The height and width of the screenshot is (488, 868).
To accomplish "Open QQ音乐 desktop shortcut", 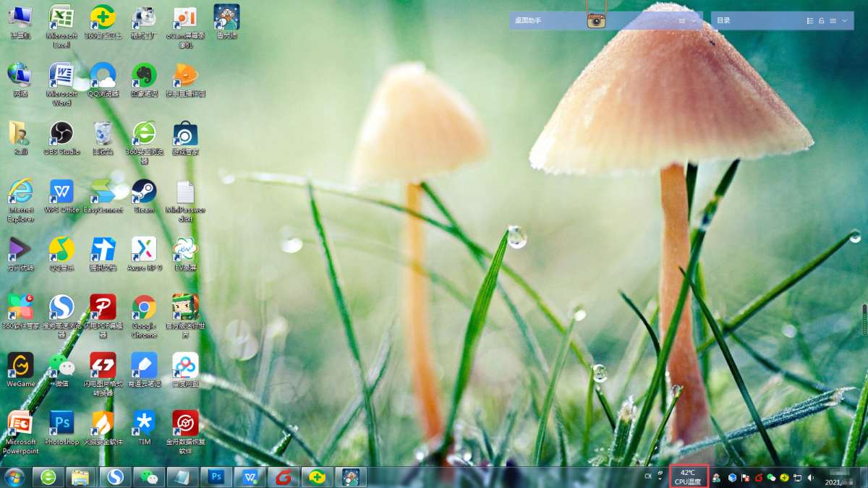I will [x=61, y=254].
